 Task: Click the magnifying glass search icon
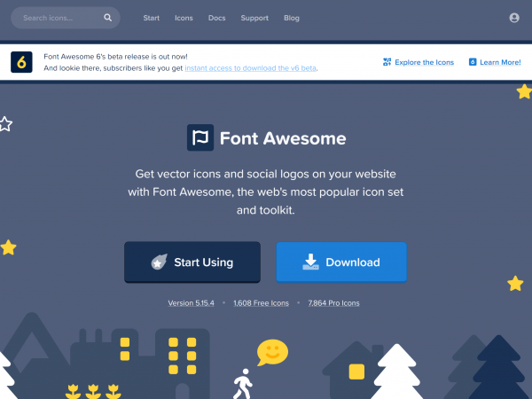[107, 18]
